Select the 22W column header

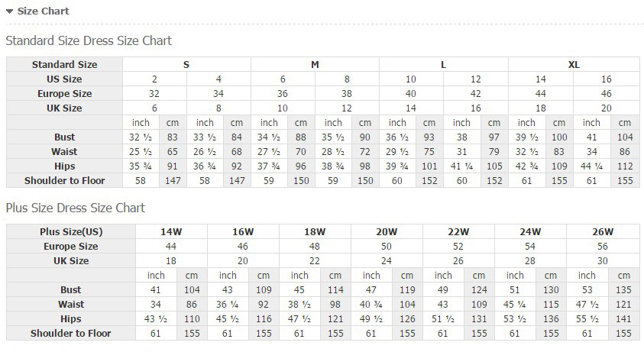click(x=458, y=232)
